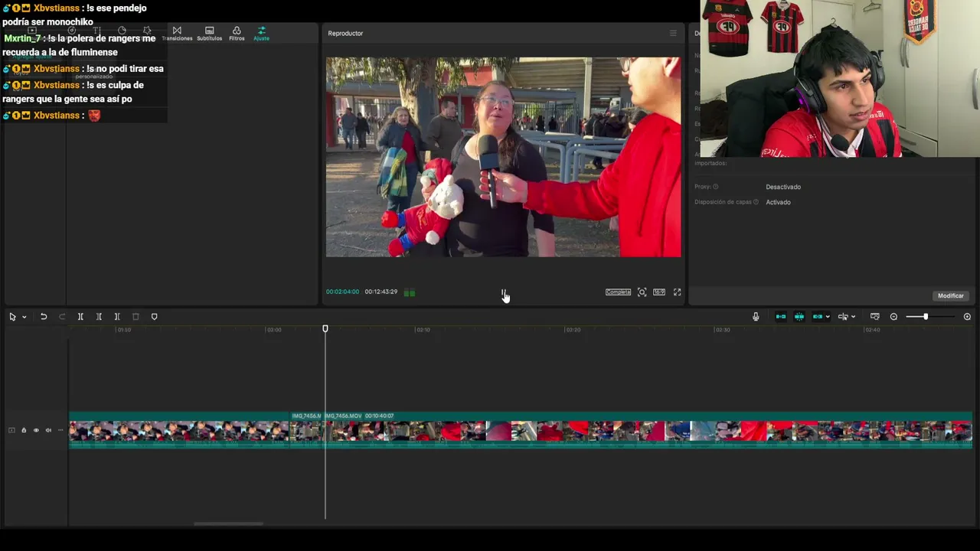Open the Ajuste tab
This screenshot has width=980, height=551.
[261, 34]
